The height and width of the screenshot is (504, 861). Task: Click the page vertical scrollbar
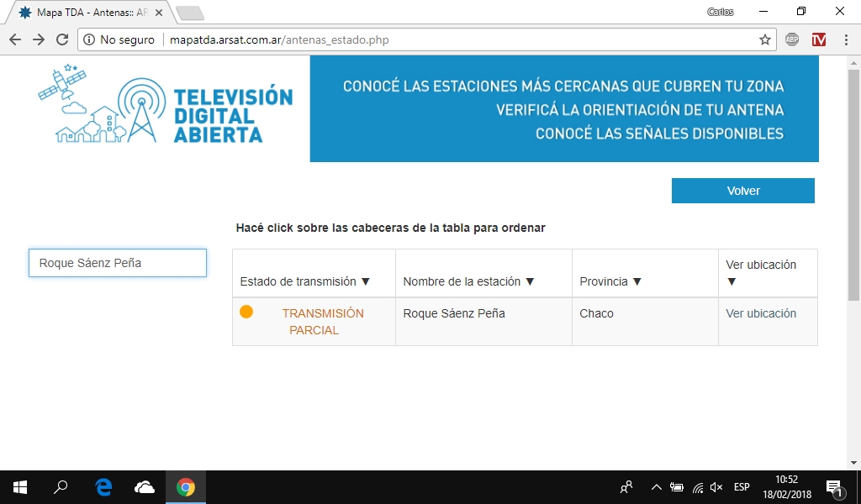853,185
